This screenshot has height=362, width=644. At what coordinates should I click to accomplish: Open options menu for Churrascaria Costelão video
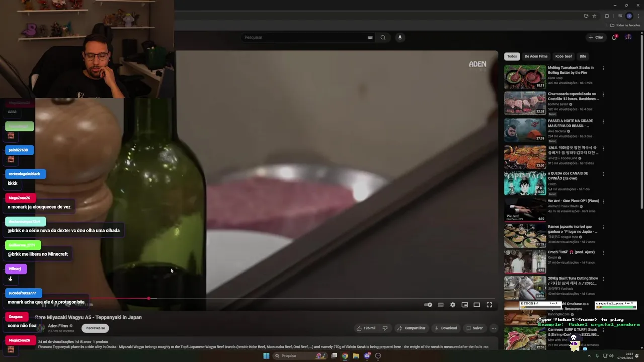coord(603,94)
